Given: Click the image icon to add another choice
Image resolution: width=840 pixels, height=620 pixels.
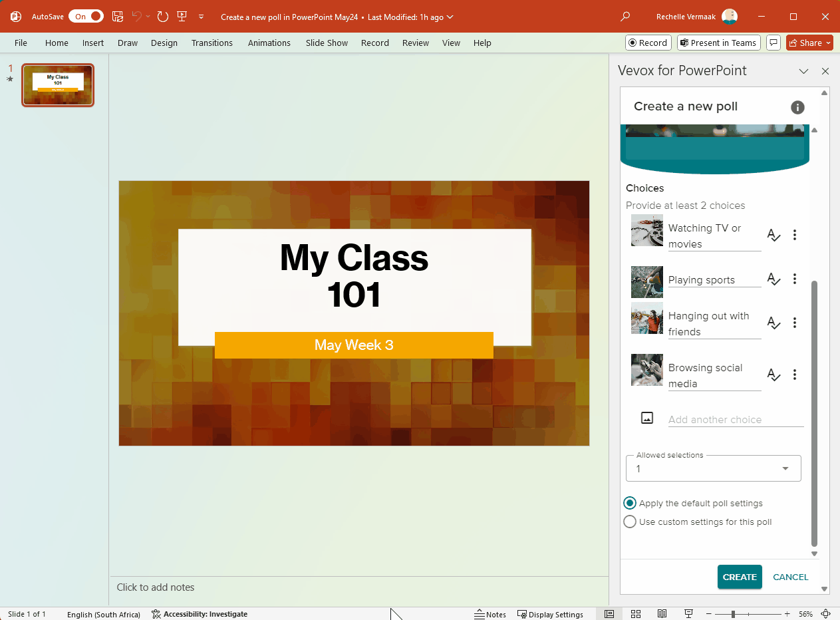Looking at the screenshot, I should [x=646, y=418].
